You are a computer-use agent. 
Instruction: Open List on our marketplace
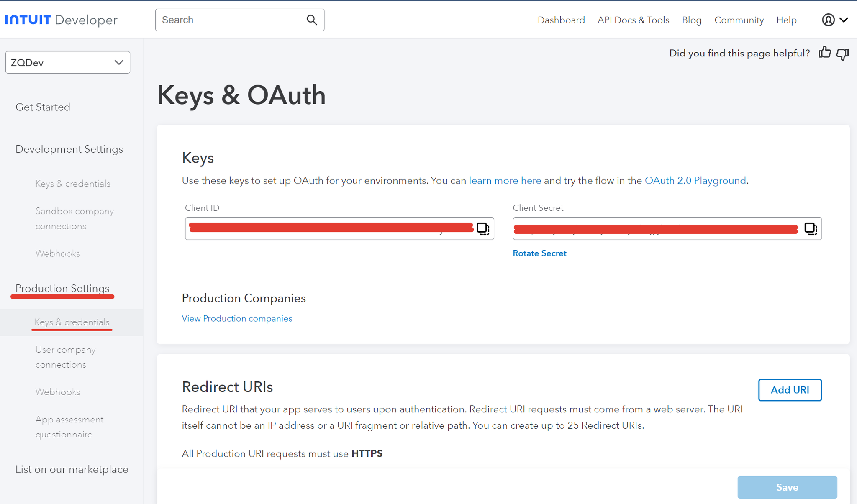[72, 469]
